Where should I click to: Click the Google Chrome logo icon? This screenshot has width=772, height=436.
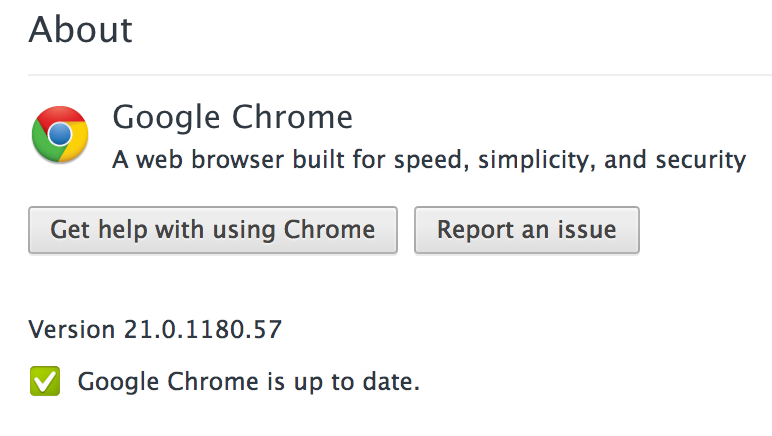(60, 134)
